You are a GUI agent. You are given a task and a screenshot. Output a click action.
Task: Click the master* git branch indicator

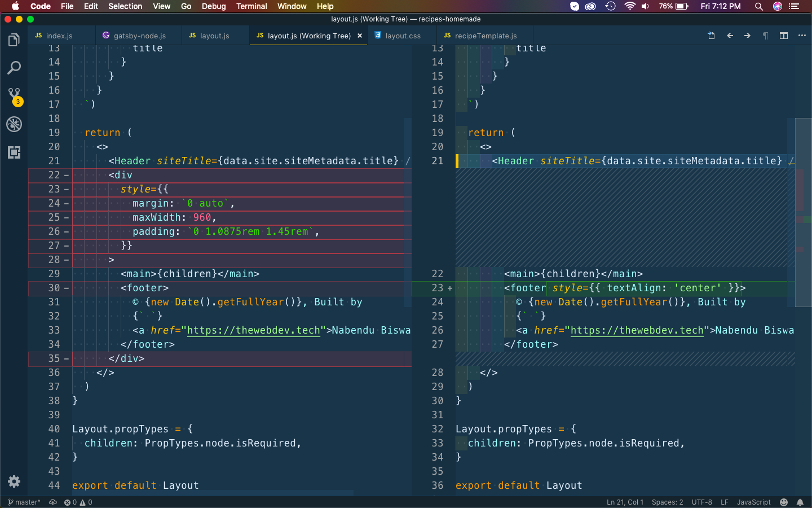coord(24,502)
